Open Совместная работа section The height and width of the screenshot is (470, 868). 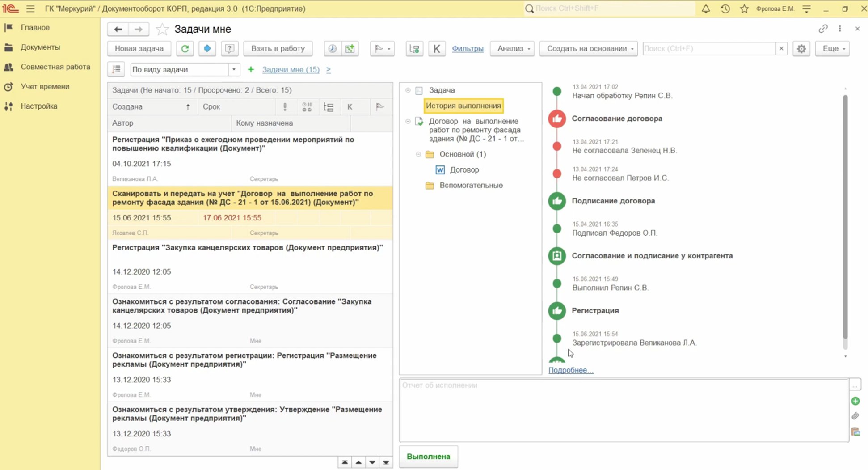pos(55,67)
